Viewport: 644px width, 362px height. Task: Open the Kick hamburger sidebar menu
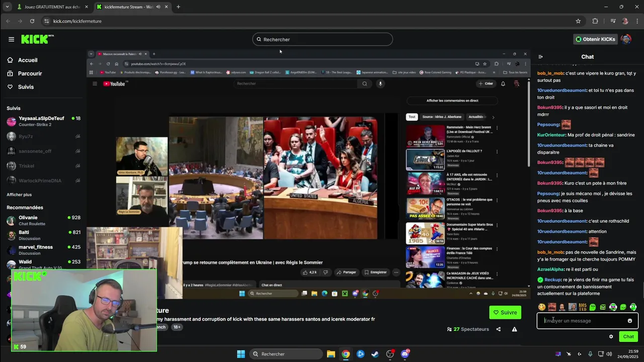point(11,39)
